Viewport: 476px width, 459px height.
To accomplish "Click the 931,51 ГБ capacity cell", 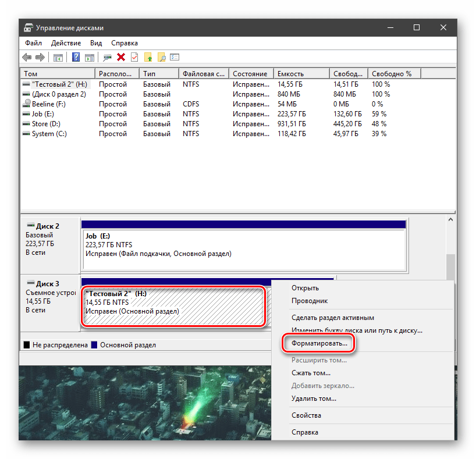I will [292, 124].
